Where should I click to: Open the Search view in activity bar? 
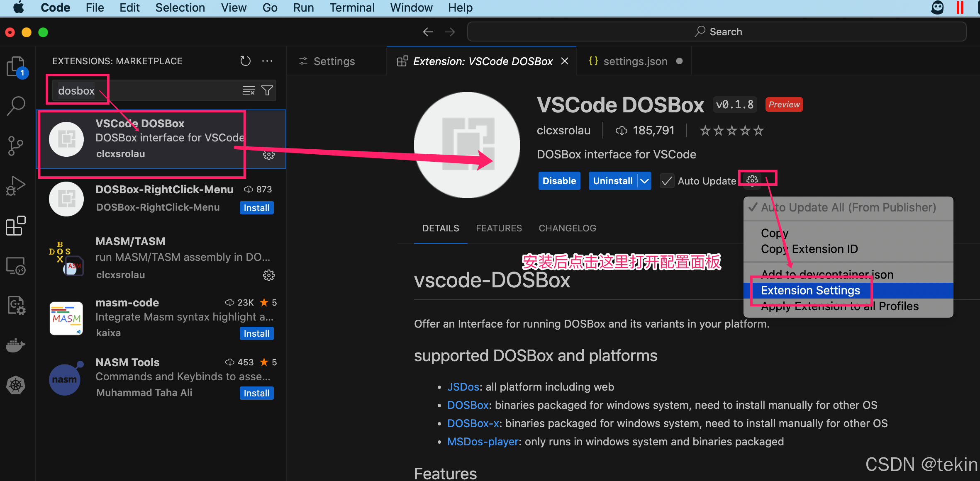(16, 106)
